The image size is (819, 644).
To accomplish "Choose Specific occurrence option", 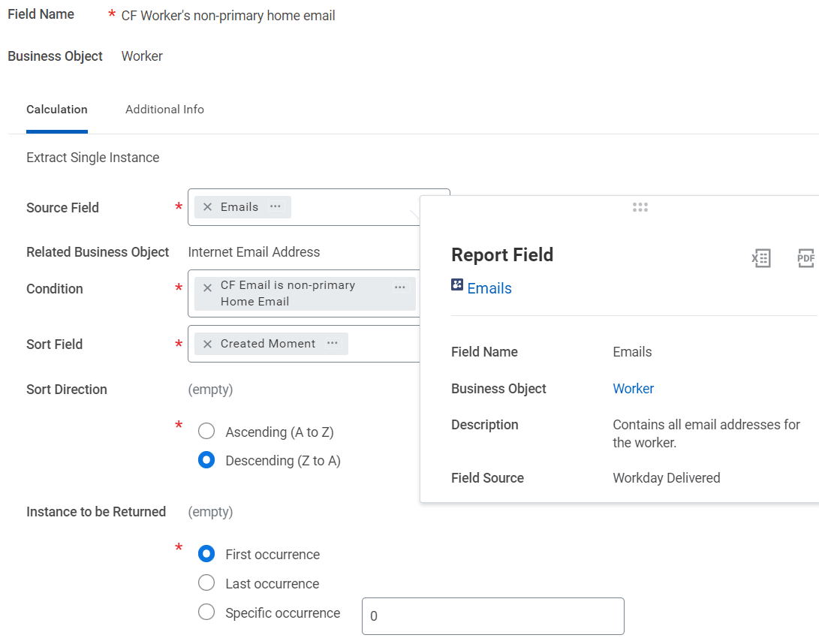I will (206, 612).
